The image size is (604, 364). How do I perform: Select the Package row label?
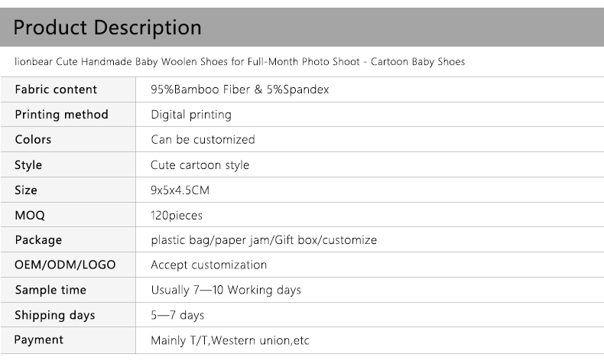point(38,240)
